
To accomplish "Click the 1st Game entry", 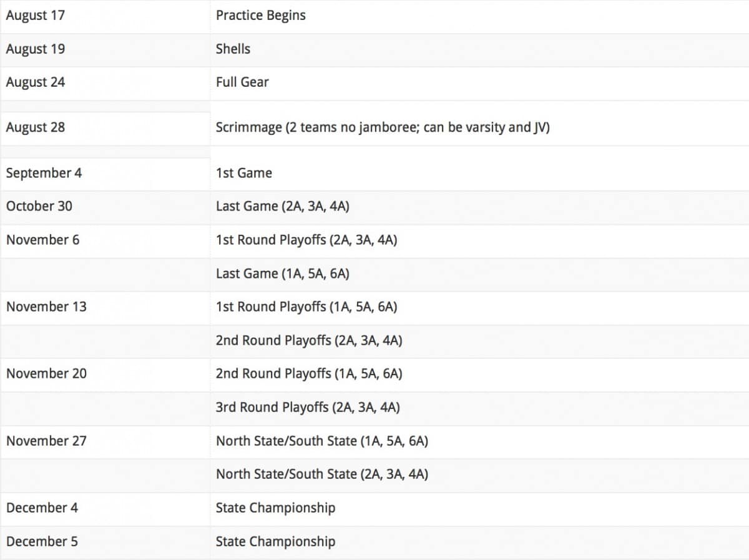I will click(x=244, y=173).
